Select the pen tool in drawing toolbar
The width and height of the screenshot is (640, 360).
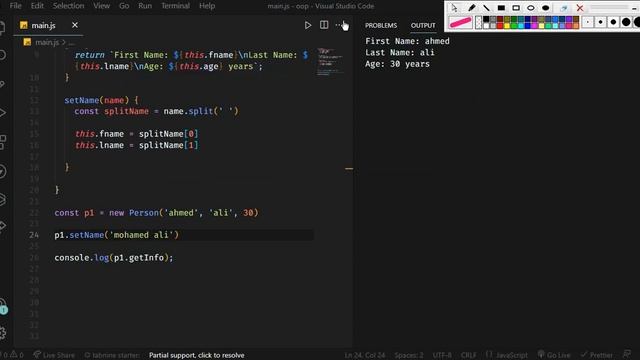(471, 8)
